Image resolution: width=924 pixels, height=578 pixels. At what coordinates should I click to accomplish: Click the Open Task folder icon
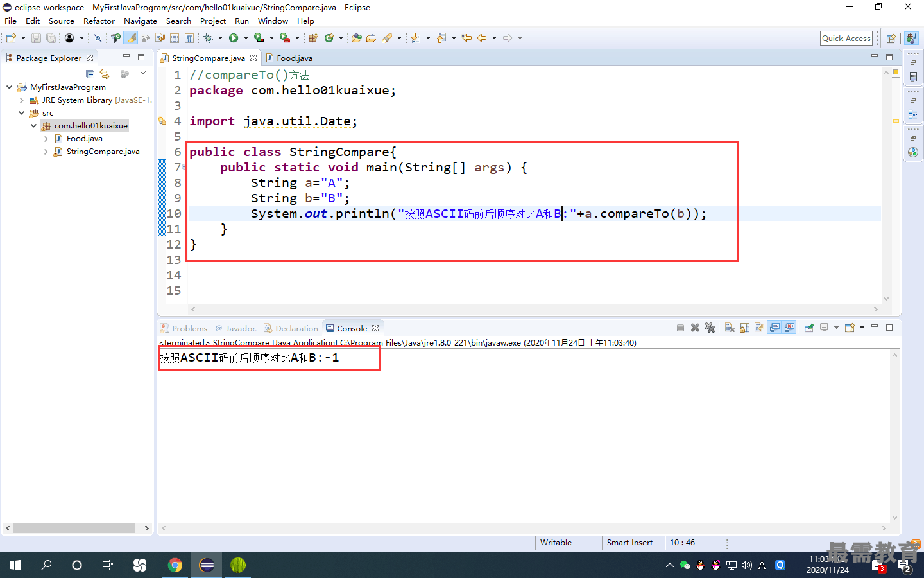(371, 38)
